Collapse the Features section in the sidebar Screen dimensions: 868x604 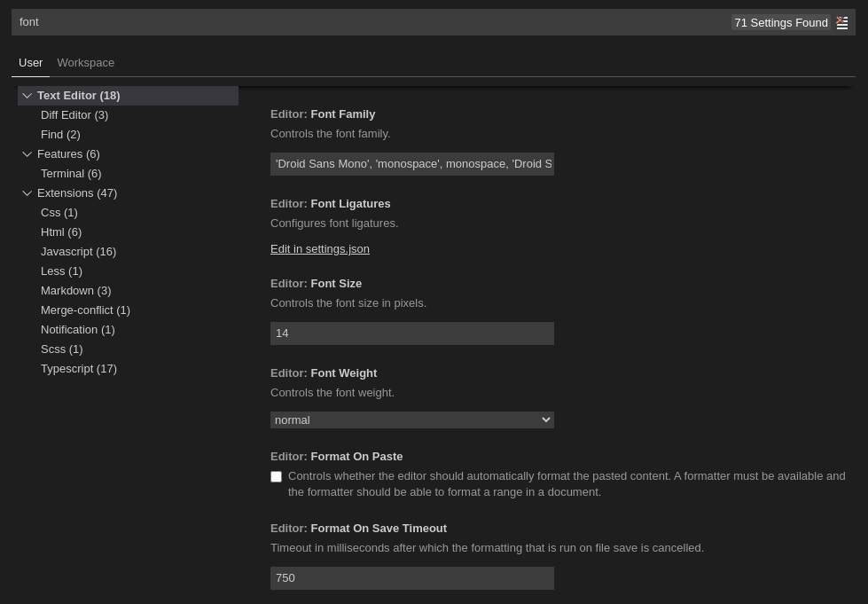(27, 153)
